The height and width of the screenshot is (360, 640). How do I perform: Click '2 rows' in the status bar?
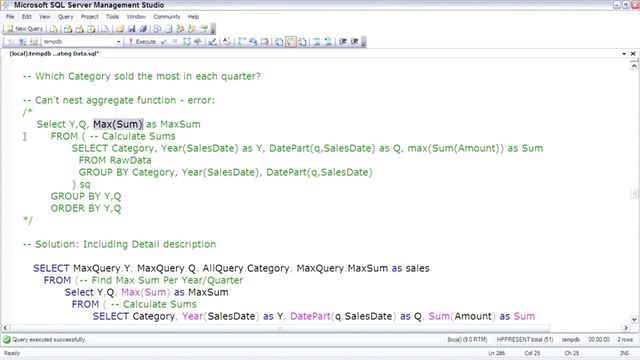pos(624,340)
